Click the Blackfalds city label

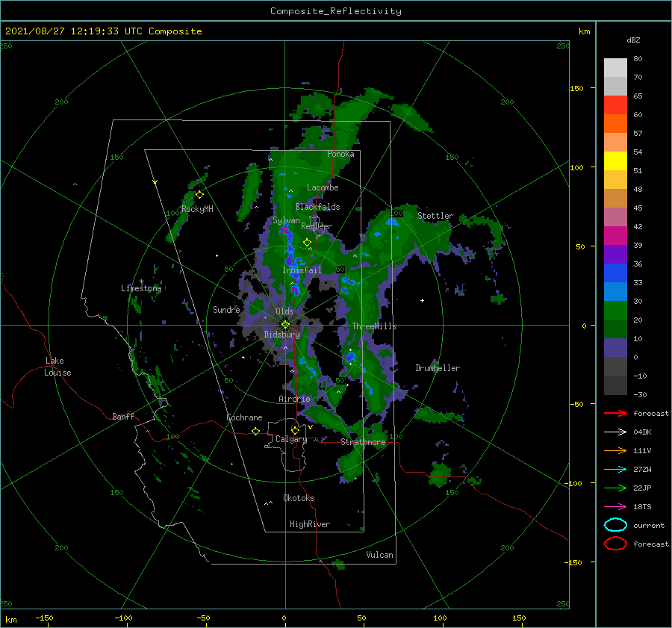(317, 207)
